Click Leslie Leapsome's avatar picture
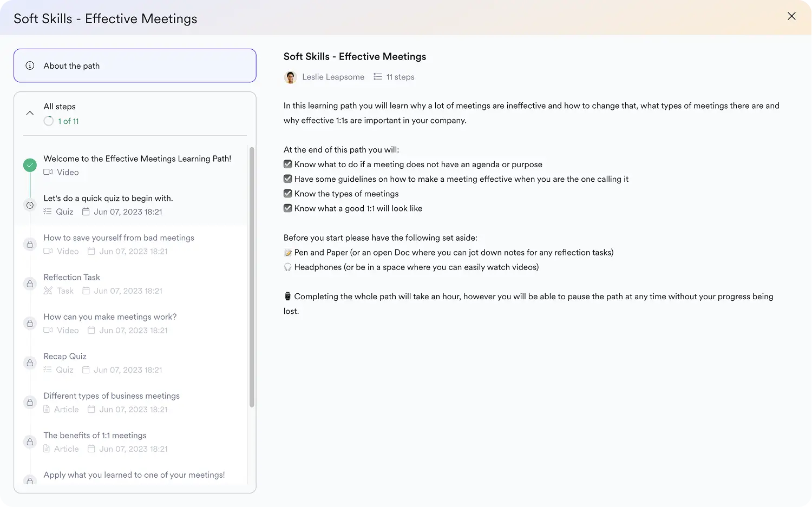812x507 pixels. click(x=291, y=77)
